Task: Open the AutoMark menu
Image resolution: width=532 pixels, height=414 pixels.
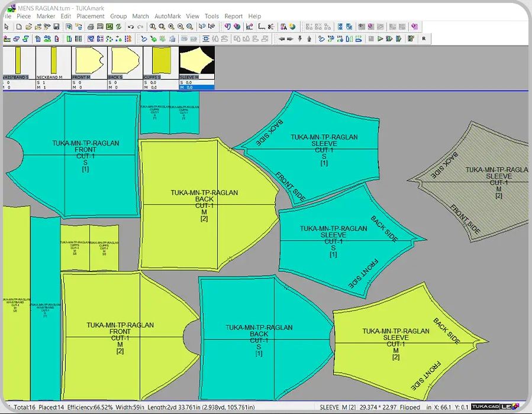Action: tap(167, 17)
